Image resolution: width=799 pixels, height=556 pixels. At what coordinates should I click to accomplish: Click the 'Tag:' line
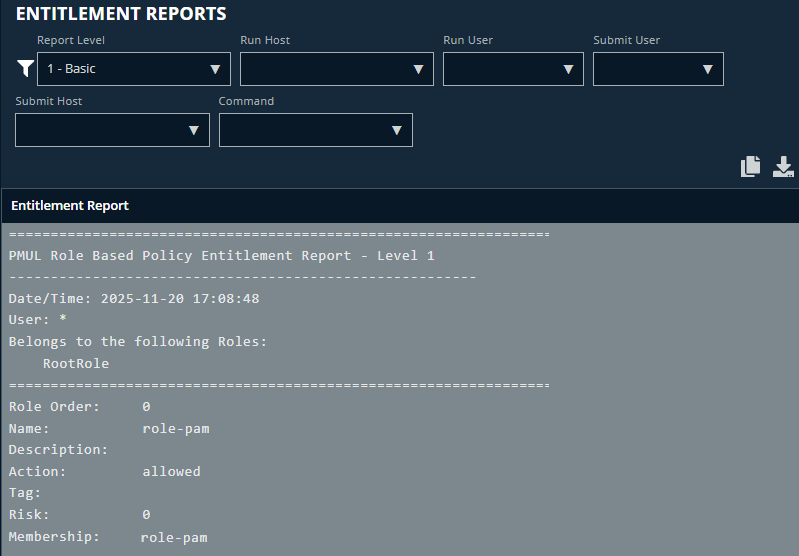coord(24,493)
